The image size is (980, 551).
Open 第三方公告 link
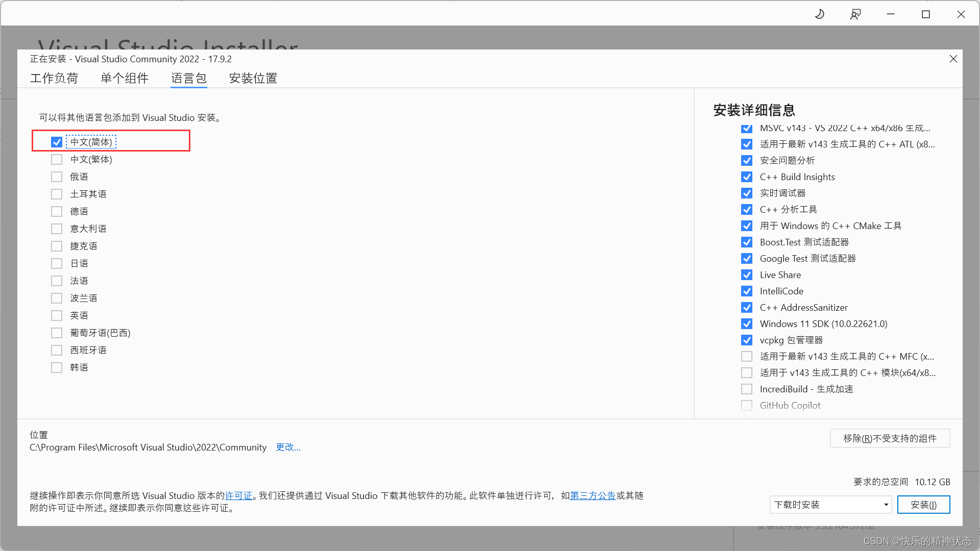coord(593,495)
